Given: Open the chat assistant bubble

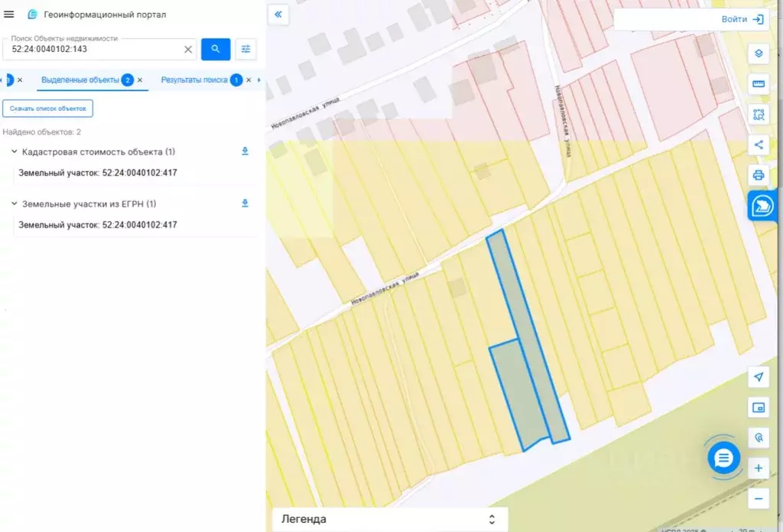Looking at the screenshot, I should (x=723, y=458).
